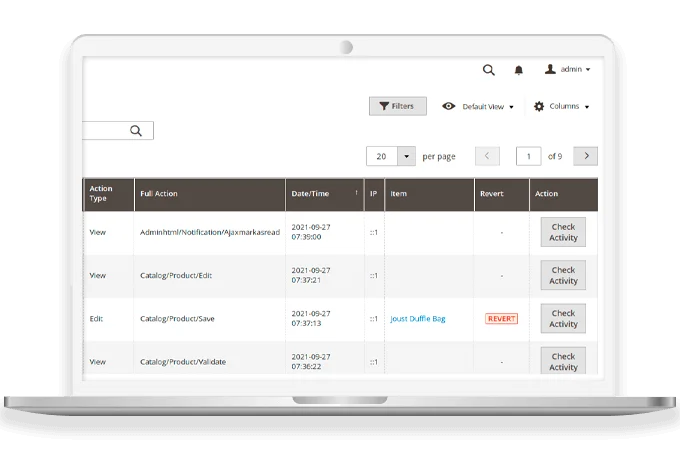The width and height of the screenshot is (680, 450).
Task: Click Check Activity for Catalog/Product/Edit row
Action: 563,275
